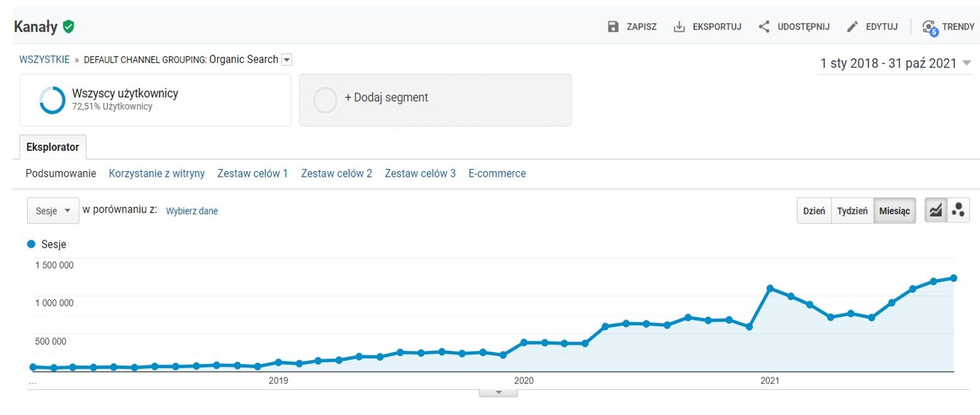Click the Dodaj segment box
The height and width of the screenshot is (415, 980).
coord(435,100)
